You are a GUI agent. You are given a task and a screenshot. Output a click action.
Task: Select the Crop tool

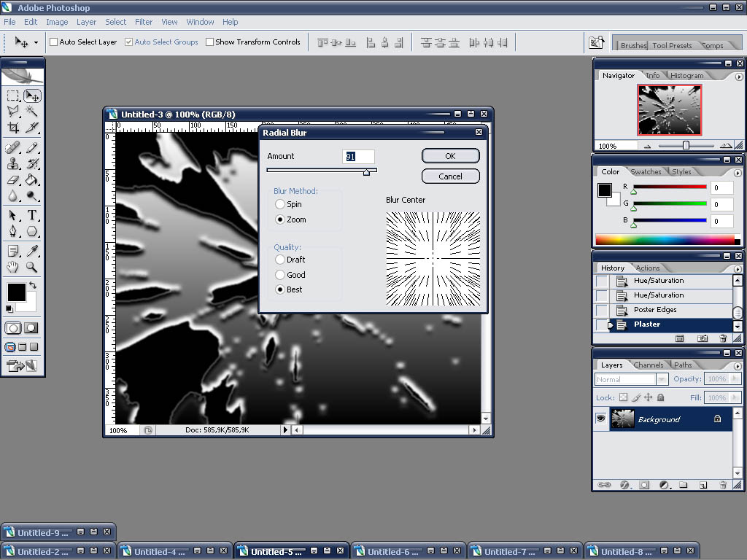[x=13, y=128]
